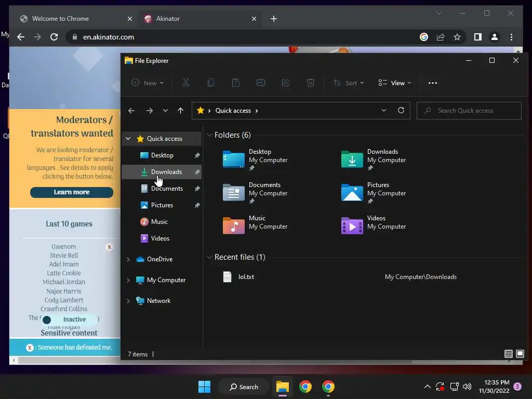Collapse the Folders (6) section

[209, 135]
